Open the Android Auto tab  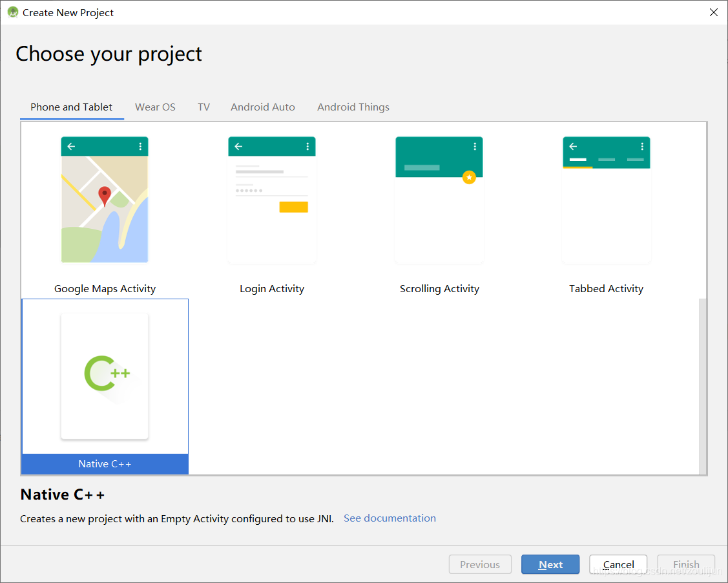click(262, 107)
